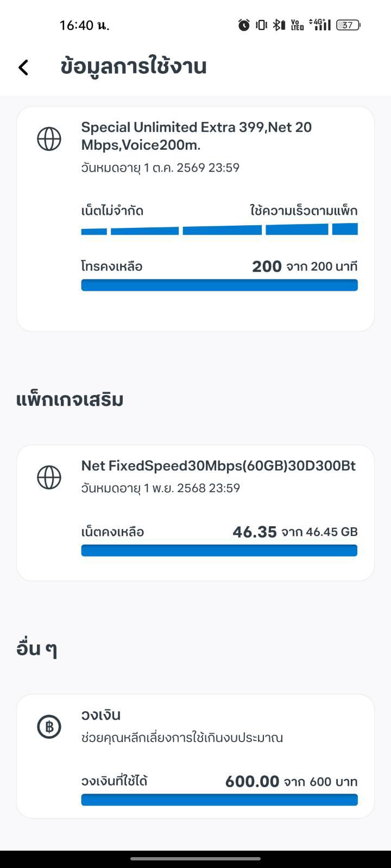Tap globe icon beside Net FixedSpeed30Mbps package

tap(49, 477)
